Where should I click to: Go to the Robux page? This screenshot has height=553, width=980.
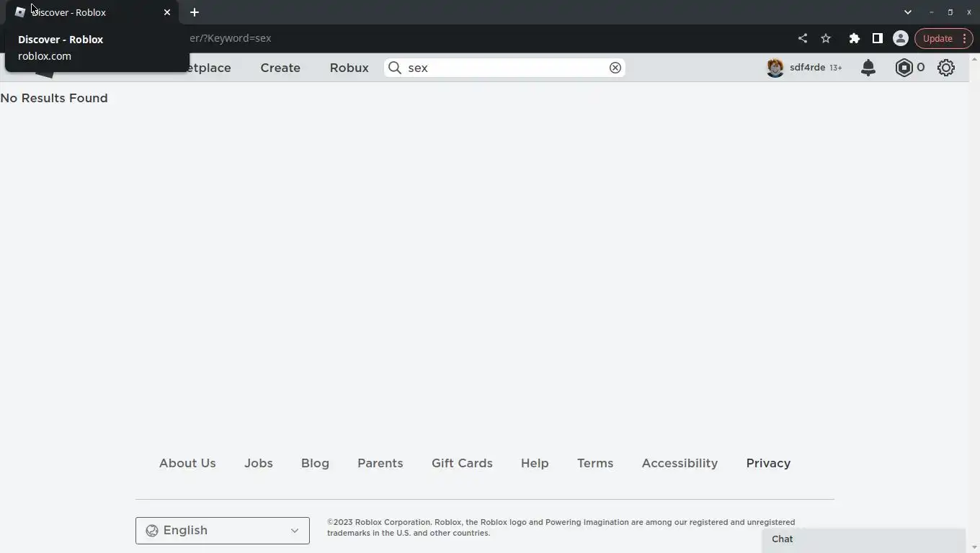coord(349,68)
